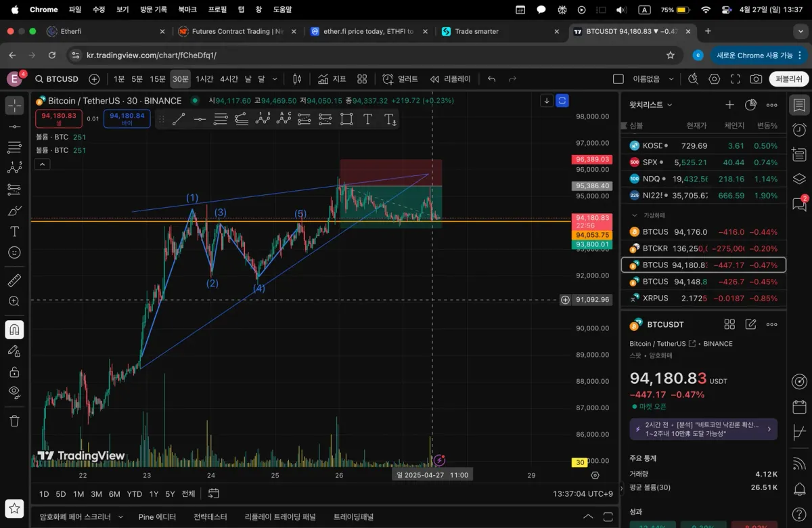Enter fullscreen mode icon
This screenshot has width=812, height=528.
point(736,79)
